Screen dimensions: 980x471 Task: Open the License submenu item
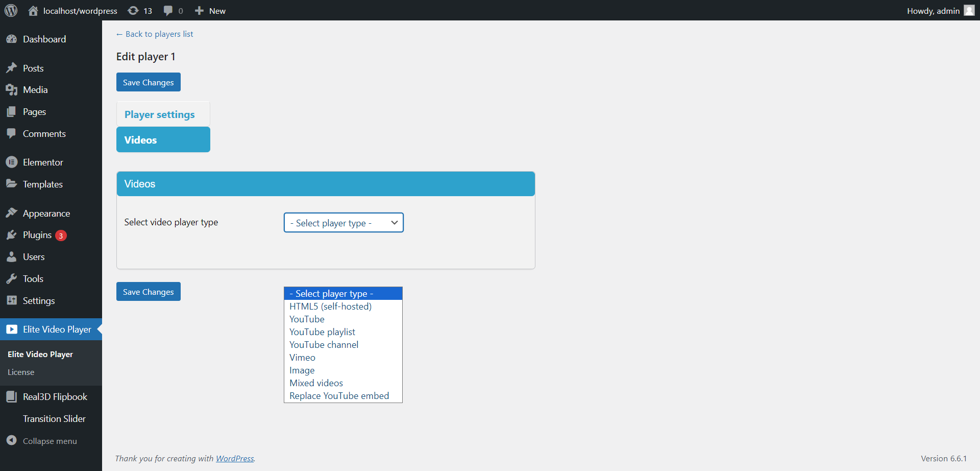pyautogui.click(x=21, y=372)
